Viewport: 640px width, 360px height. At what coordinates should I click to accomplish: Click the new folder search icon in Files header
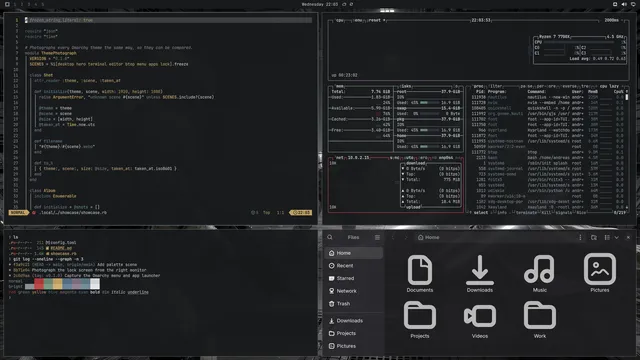(x=594, y=237)
